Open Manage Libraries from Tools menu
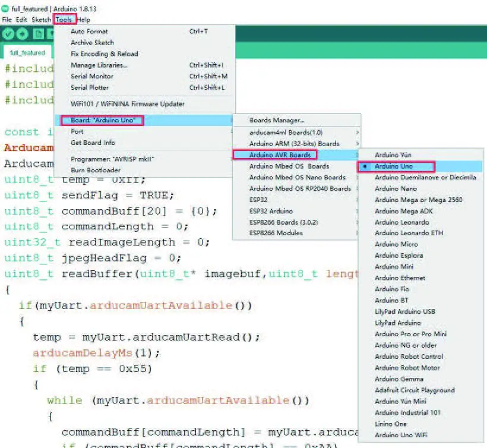 click(x=145, y=65)
